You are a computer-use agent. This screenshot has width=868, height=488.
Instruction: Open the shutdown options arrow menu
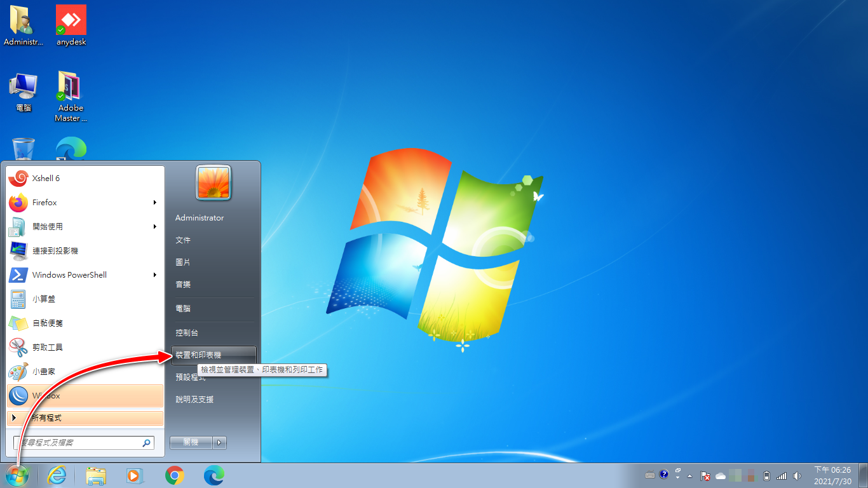coord(219,442)
